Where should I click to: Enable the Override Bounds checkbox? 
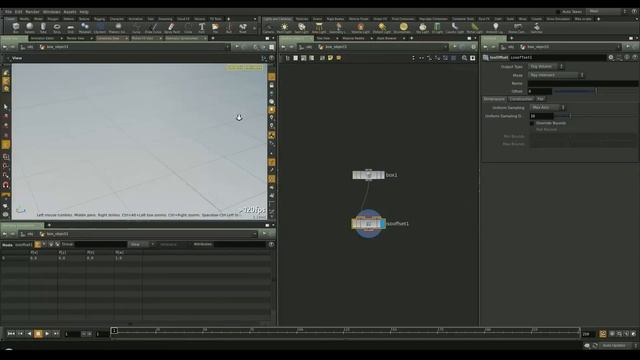point(532,123)
